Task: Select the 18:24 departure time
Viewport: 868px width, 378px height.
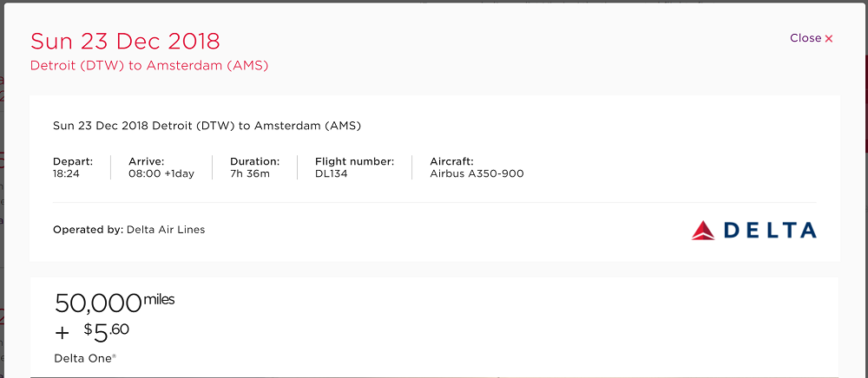Action: coord(68,173)
